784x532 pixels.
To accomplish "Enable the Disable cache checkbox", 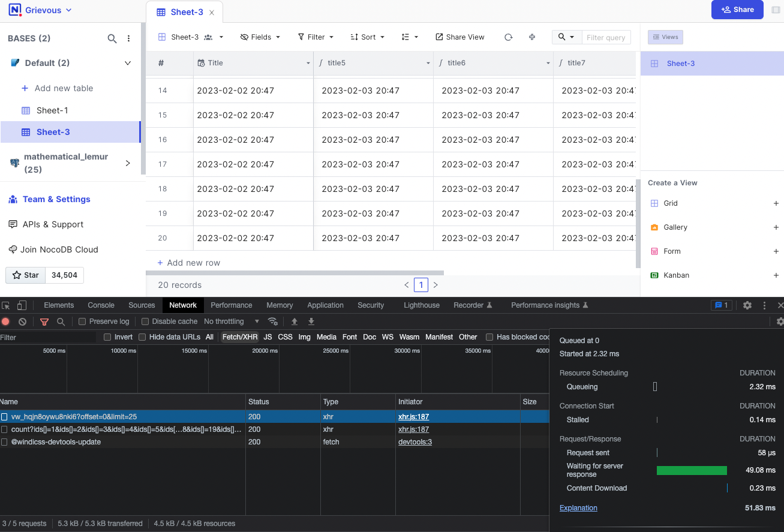I will tap(145, 321).
